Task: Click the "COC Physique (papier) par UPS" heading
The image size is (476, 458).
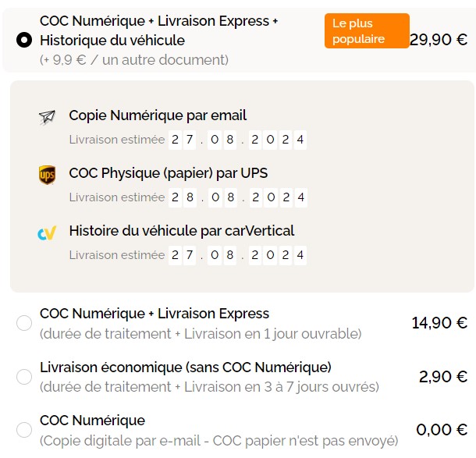Action: (168, 173)
